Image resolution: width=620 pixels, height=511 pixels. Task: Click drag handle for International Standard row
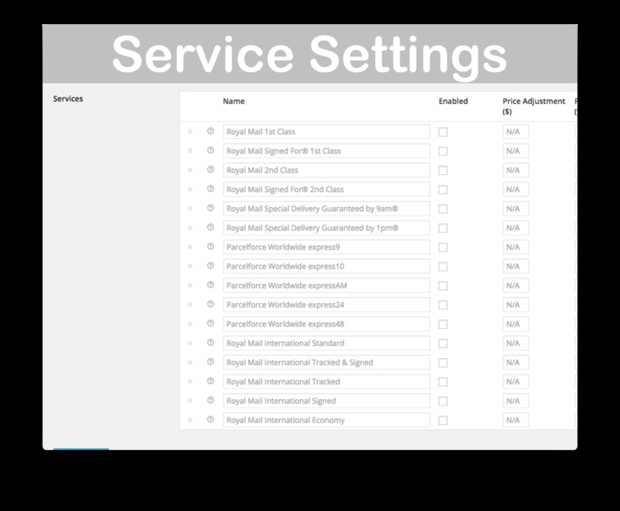click(x=190, y=343)
